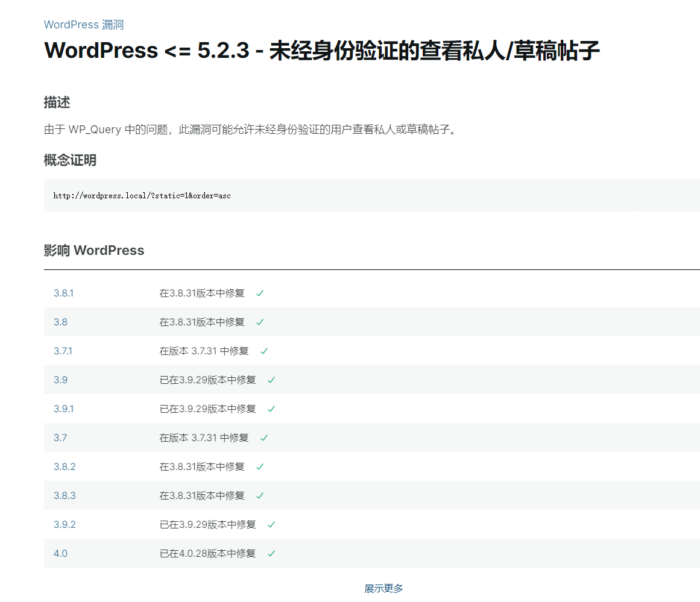Open version 3.7 link
The image size is (700, 602).
click(x=60, y=437)
